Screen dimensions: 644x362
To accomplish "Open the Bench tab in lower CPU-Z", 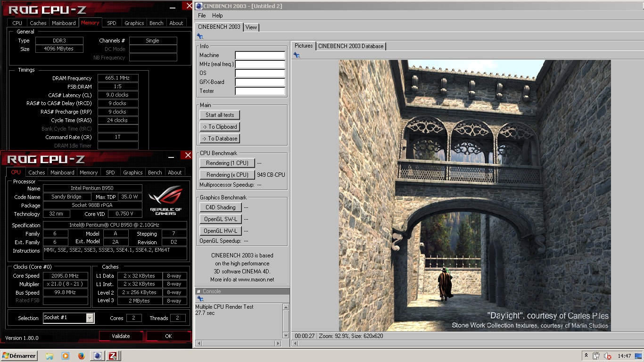I will pos(155,173).
